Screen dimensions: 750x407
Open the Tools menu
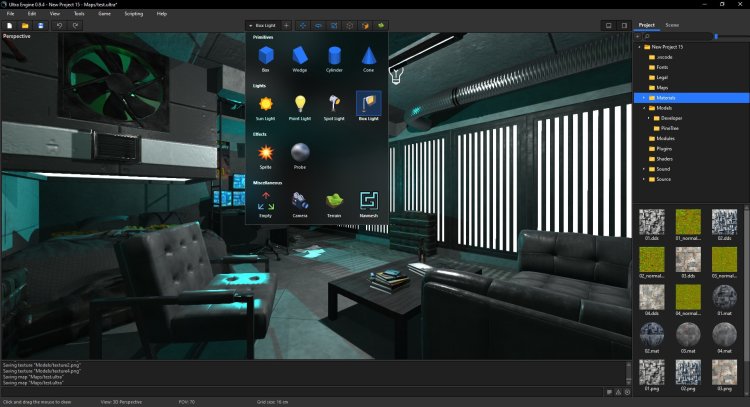click(x=80, y=13)
